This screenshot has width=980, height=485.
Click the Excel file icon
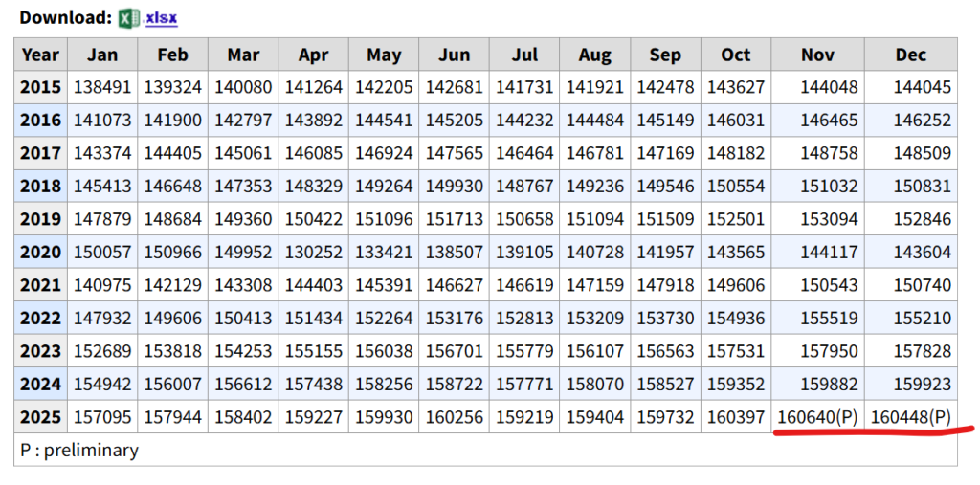coord(129,17)
